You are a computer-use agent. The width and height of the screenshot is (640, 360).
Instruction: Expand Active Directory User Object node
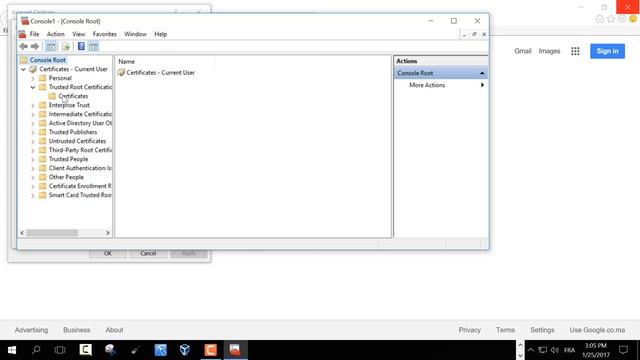tap(33, 123)
